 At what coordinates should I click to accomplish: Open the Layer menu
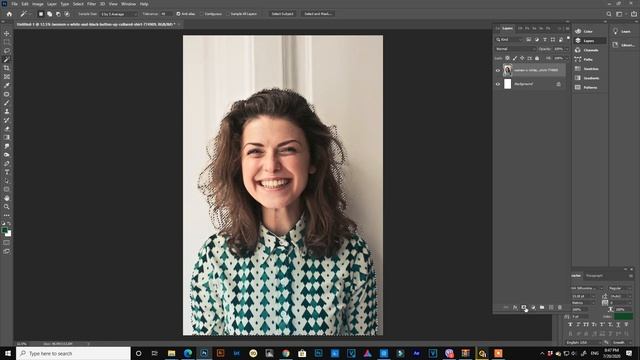click(52, 4)
